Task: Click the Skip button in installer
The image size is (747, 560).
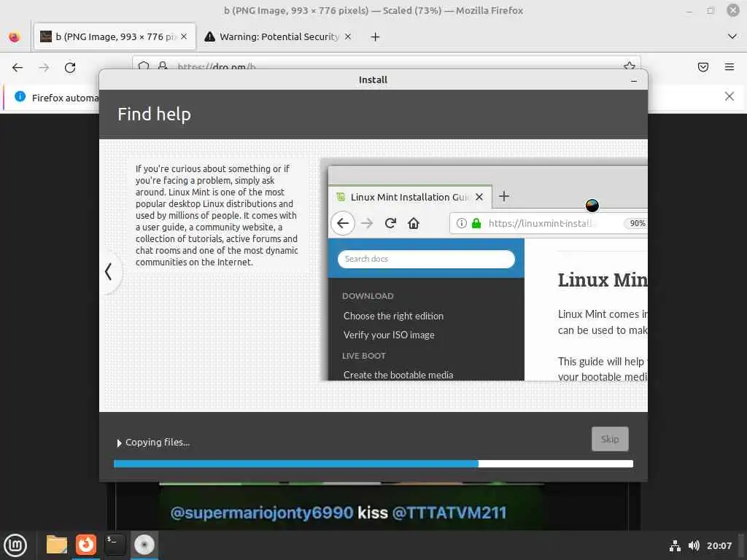Action: [610, 439]
